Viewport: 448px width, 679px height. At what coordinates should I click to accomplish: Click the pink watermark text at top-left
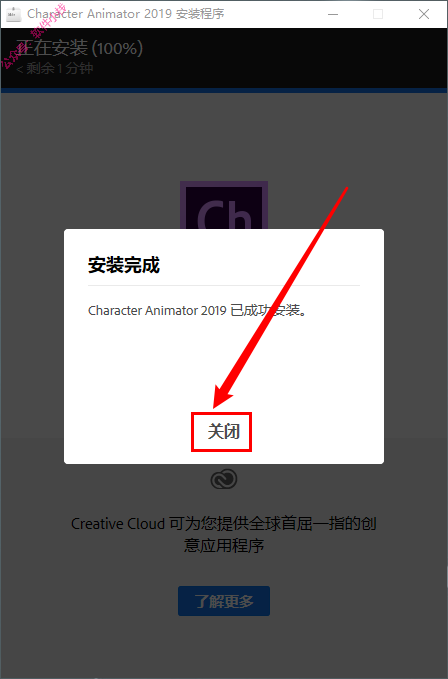[x=32, y=37]
